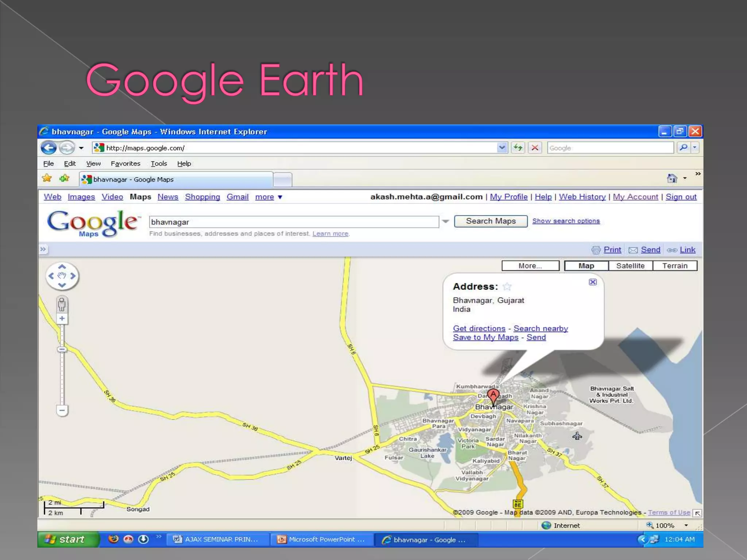Expand the collapsed left results panel
Viewport: 747px width, 560px height.
(43, 249)
